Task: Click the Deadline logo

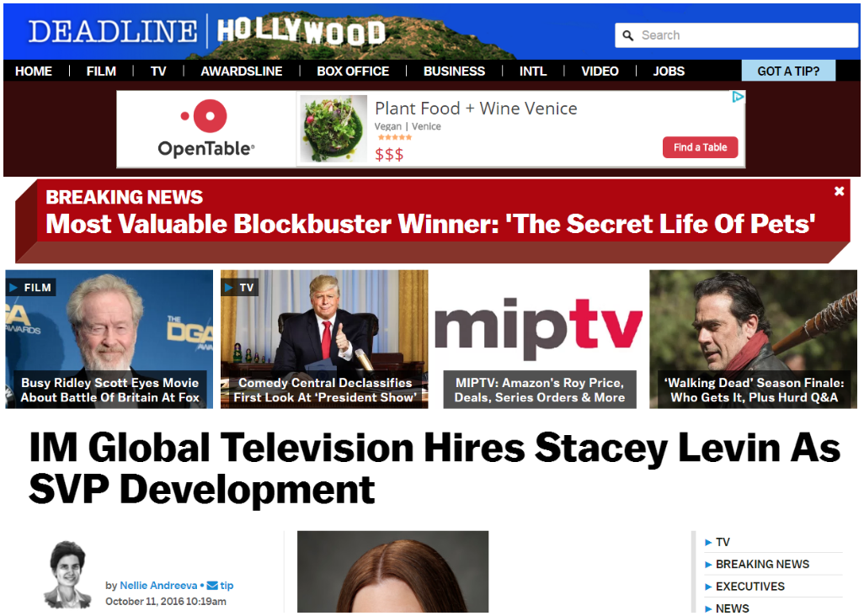Action: [x=112, y=31]
